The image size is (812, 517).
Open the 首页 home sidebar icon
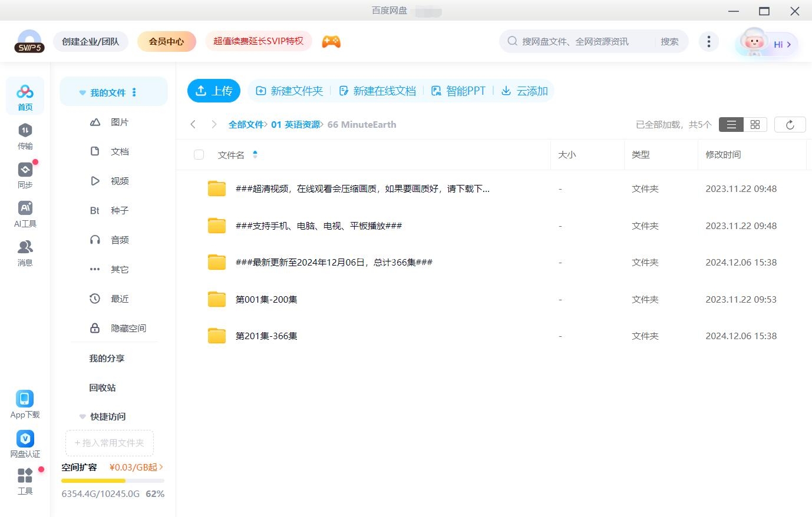[x=25, y=97]
